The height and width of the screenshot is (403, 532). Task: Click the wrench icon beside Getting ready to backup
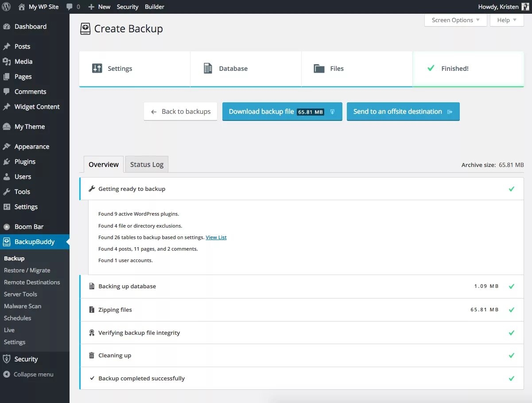92,189
